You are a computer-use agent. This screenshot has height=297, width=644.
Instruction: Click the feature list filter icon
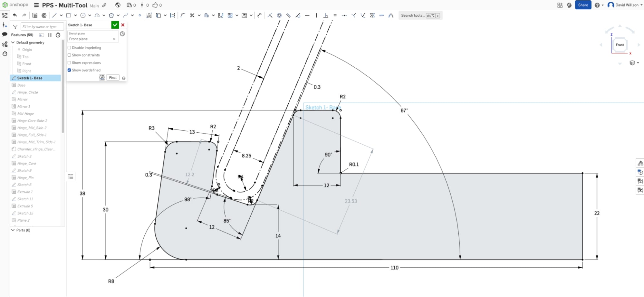[15, 27]
